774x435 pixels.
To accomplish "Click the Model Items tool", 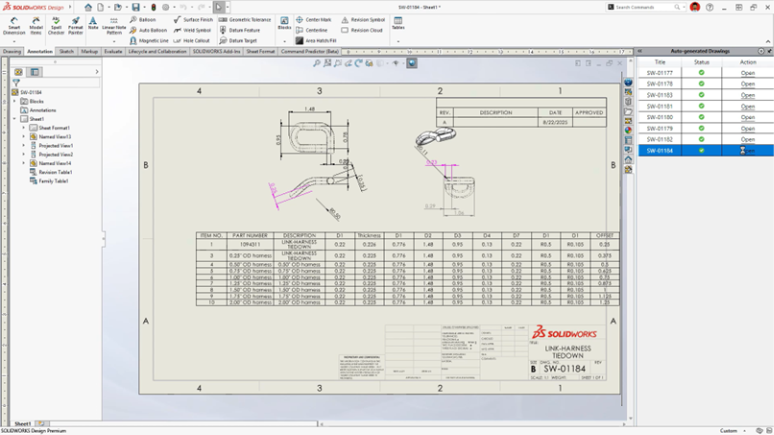I will point(35,25).
